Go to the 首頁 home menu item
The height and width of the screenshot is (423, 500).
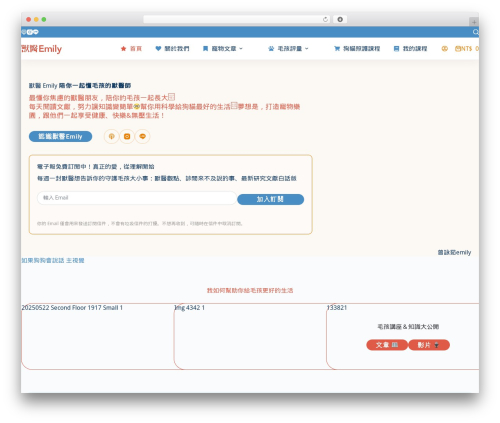pyautogui.click(x=136, y=49)
